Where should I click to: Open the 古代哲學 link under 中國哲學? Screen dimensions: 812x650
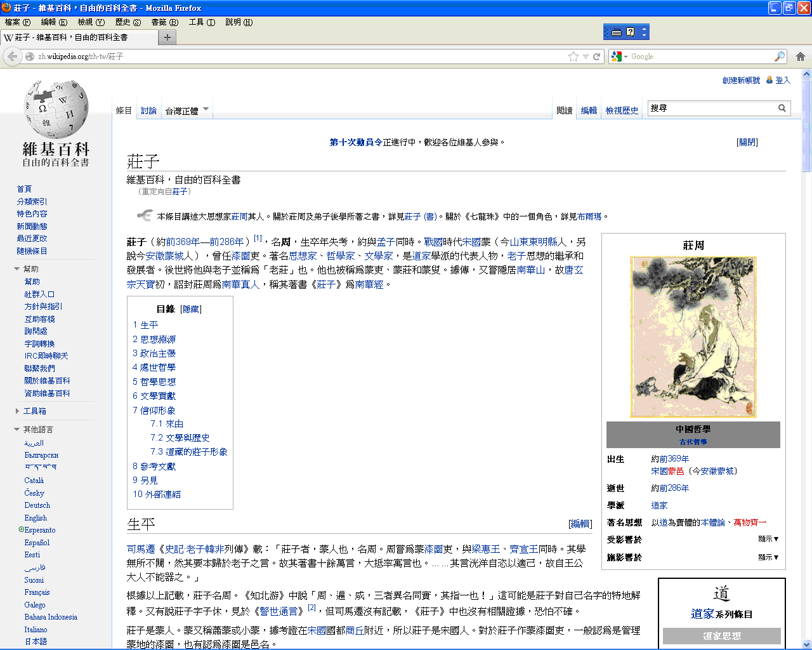tap(693, 442)
